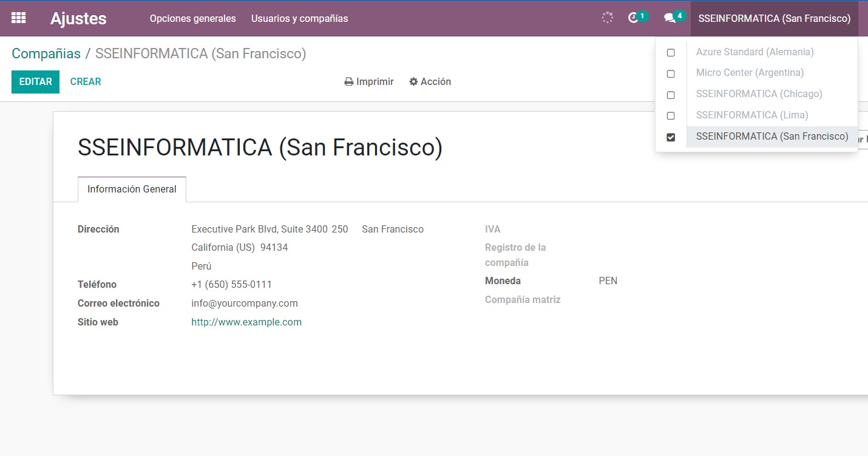Image resolution: width=868 pixels, height=456 pixels.
Task: Collapse the company switcher in the navbar
Action: pos(775,18)
